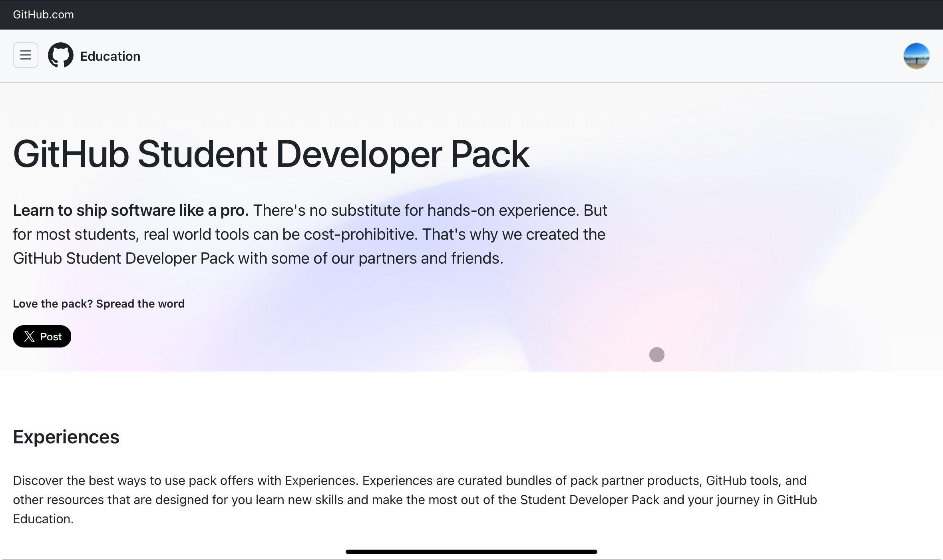
Task: Click the GitHub Student Developer Pack heading
Action: point(271,154)
